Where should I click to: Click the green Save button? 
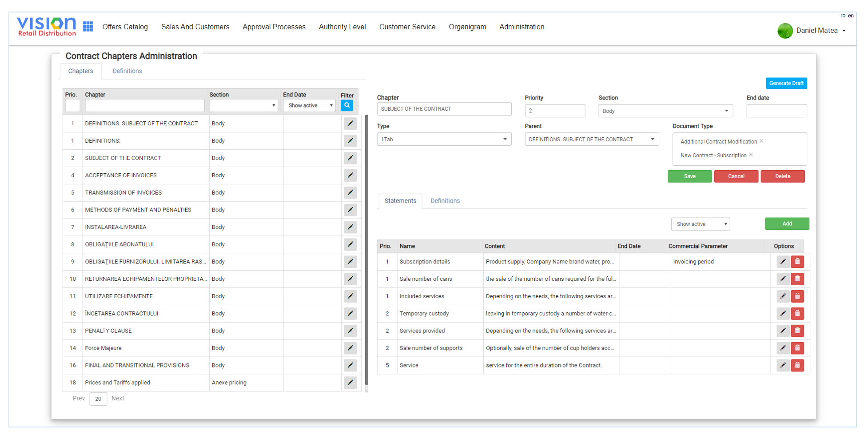tap(689, 176)
